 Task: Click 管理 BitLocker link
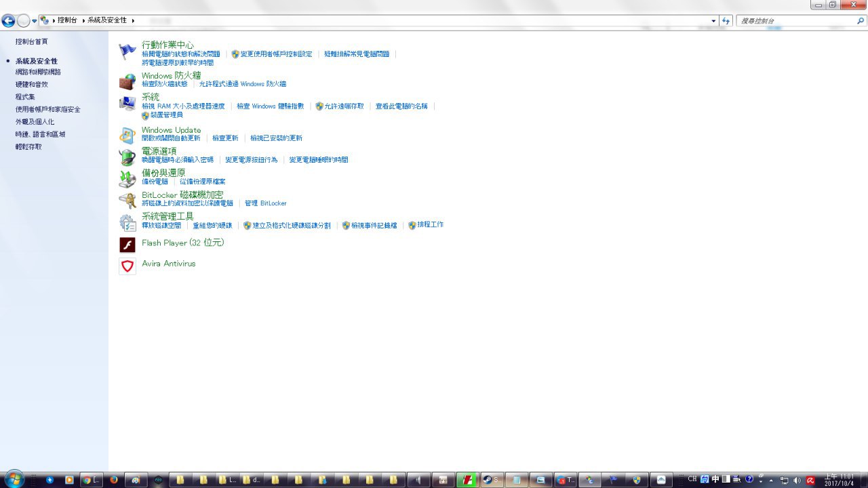(x=266, y=203)
